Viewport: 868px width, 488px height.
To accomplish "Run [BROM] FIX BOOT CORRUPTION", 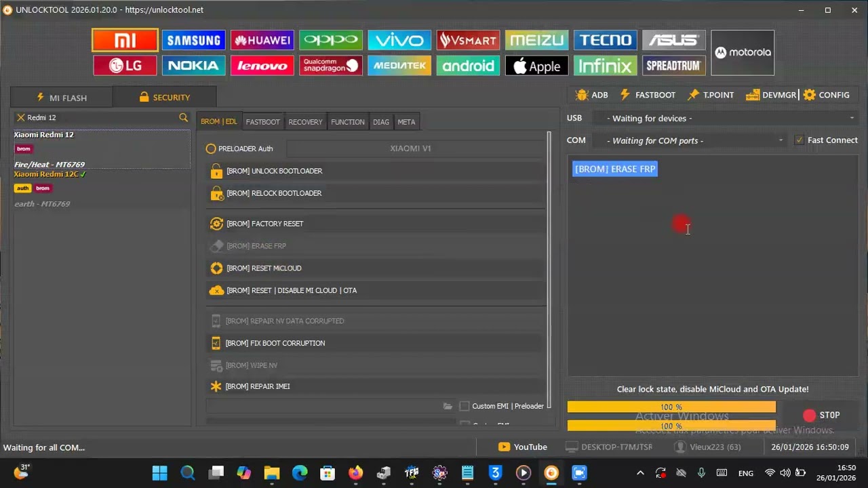I will (376, 344).
